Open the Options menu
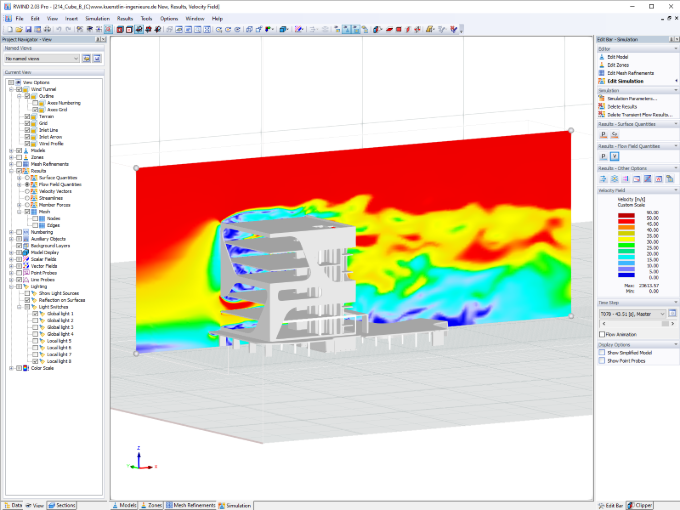Image resolution: width=680 pixels, height=510 pixels. tap(169, 19)
